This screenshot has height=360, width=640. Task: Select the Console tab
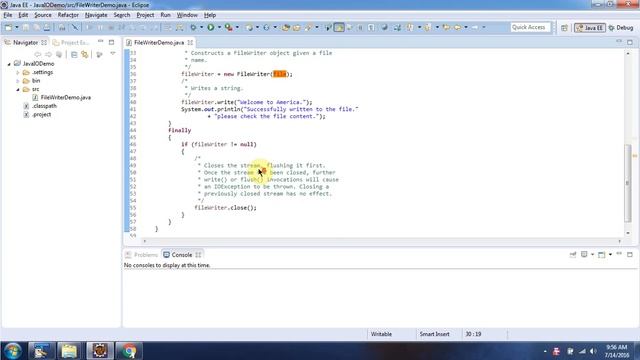point(182,255)
